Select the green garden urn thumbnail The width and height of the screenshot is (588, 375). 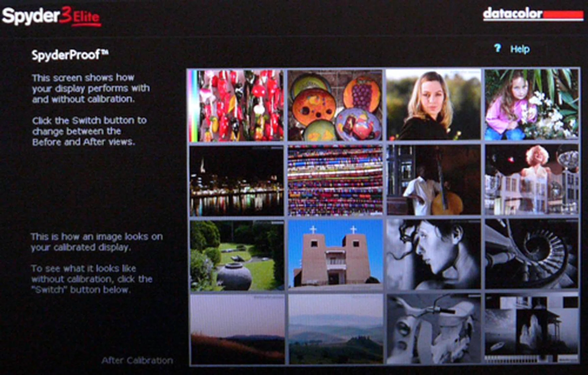click(237, 255)
